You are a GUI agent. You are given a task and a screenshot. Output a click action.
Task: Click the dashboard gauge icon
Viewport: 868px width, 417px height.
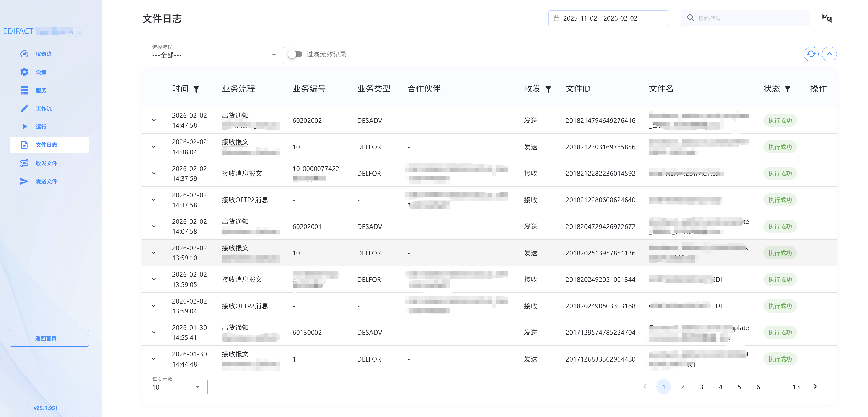[x=24, y=54]
